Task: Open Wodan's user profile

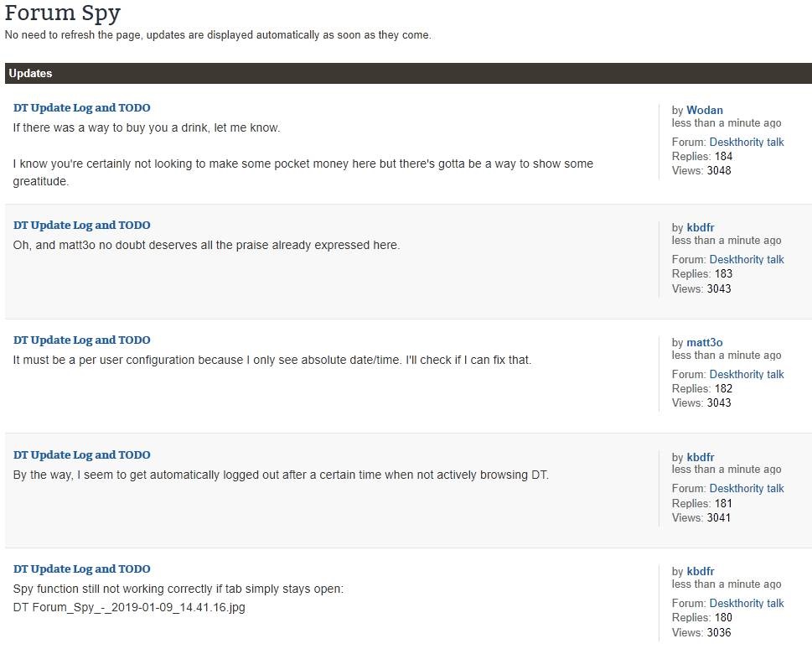Action: click(x=704, y=110)
